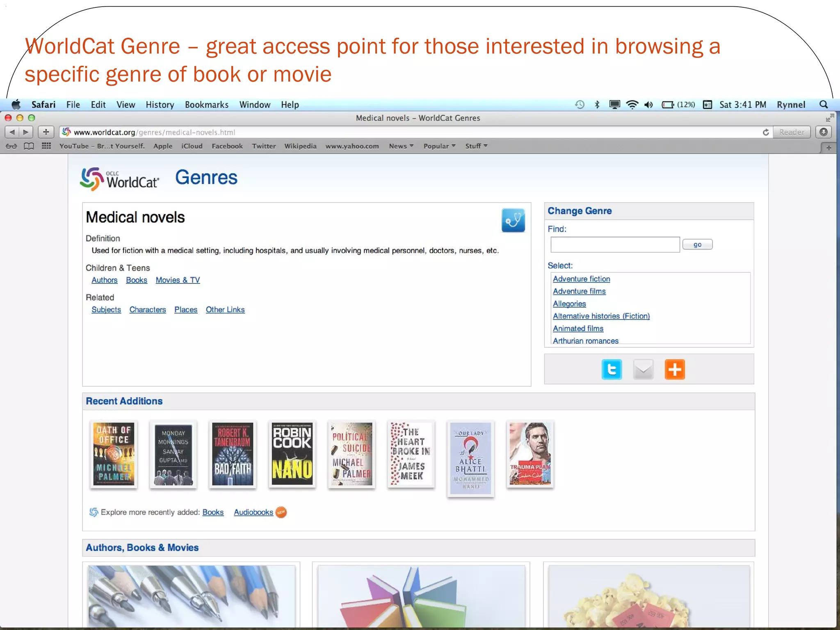Open Monday Mornings book cover
The image size is (840, 630).
coord(173,454)
